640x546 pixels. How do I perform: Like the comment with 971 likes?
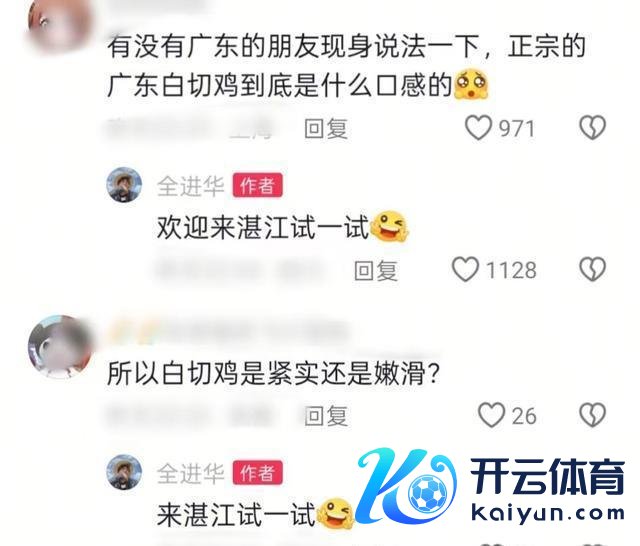tap(478, 128)
